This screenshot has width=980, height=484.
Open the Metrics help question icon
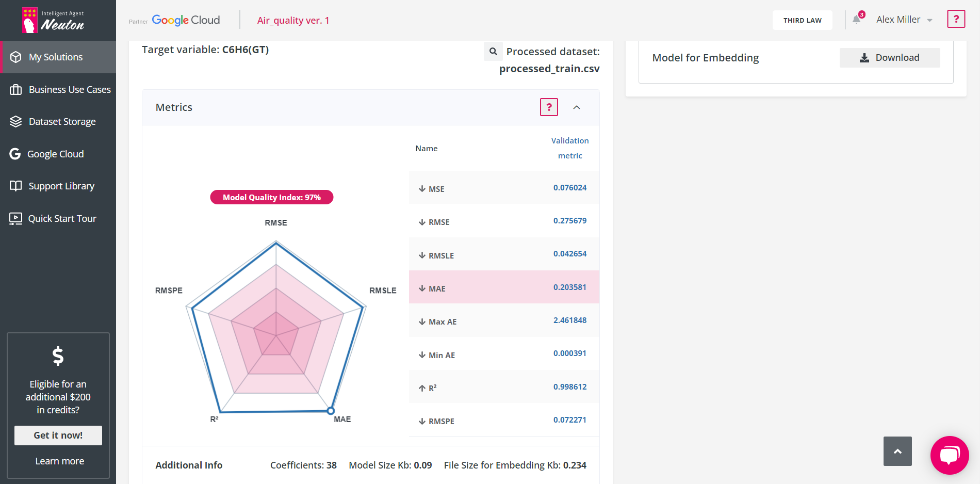coord(549,107)
